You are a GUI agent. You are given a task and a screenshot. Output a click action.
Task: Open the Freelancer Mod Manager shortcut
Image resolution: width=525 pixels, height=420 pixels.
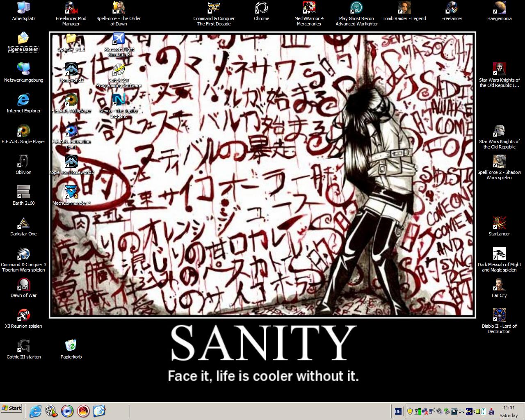point(71,8)
